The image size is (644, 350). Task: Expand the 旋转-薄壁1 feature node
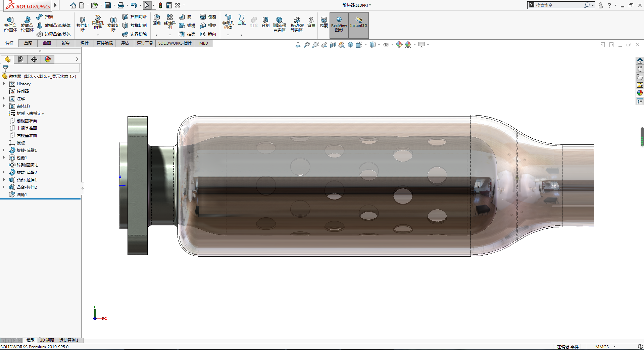4,150
